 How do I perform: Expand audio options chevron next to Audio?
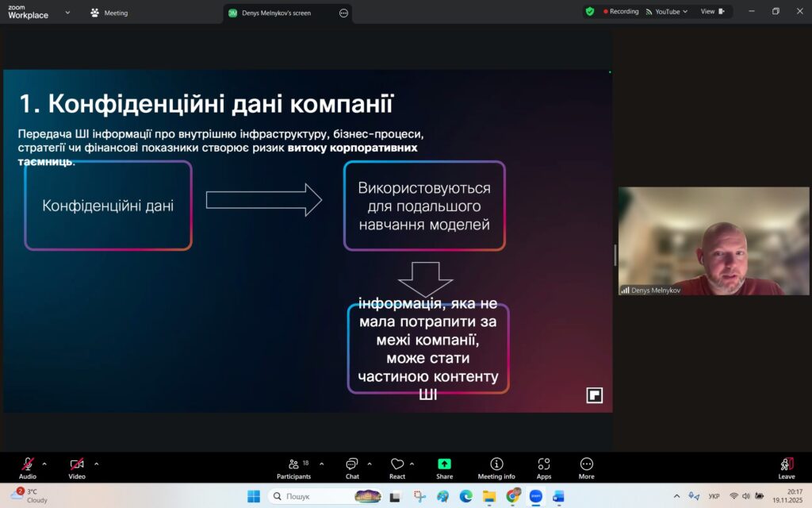[44, 464]
